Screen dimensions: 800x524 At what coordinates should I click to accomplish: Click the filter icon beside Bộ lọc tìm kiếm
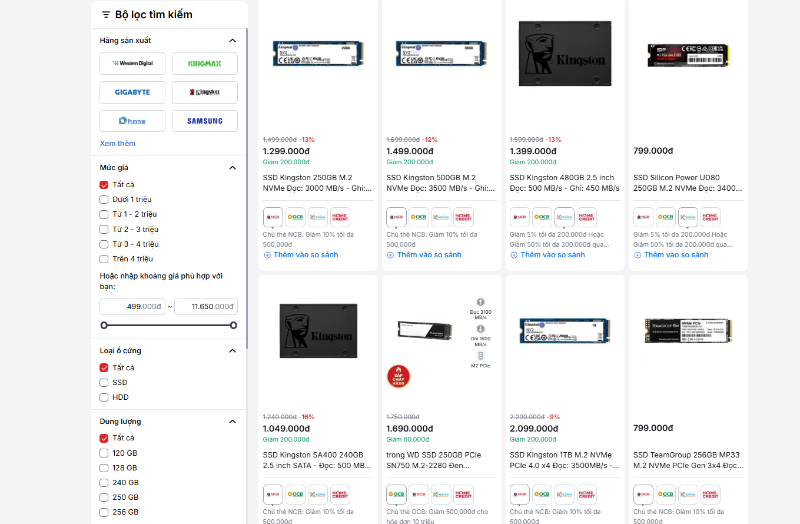point(106,15)
